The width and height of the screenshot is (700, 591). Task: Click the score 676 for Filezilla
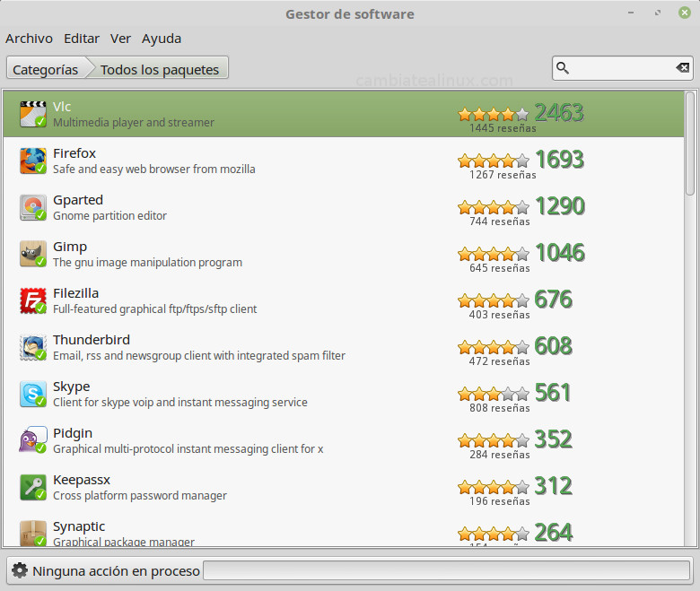pos(553,300)
